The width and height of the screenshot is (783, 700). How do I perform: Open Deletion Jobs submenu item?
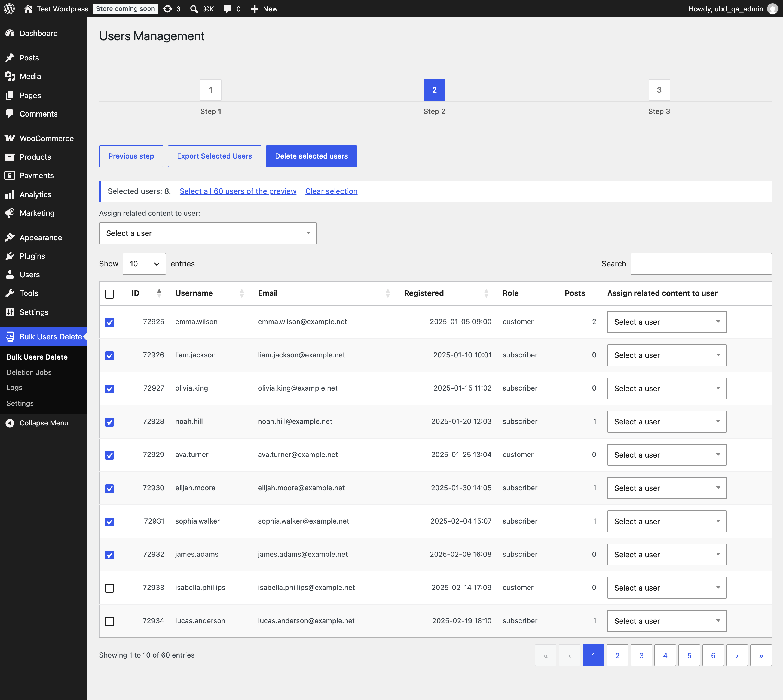coord(29,372)
